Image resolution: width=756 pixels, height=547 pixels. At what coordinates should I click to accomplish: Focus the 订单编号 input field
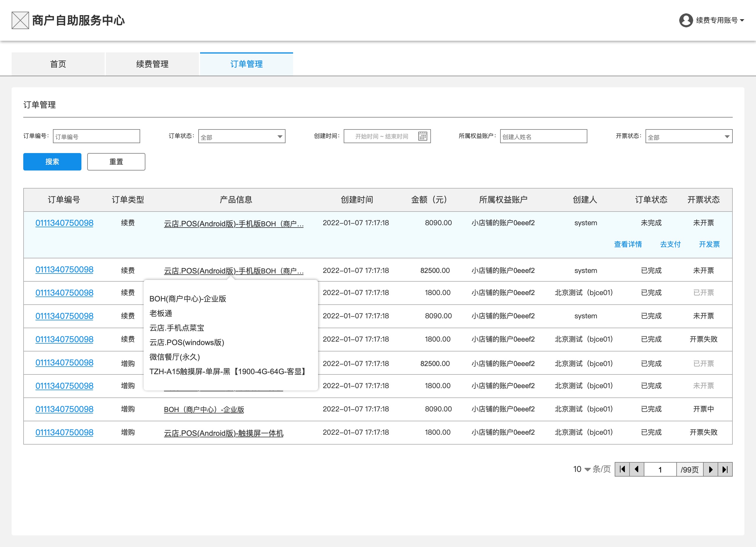[x=96, y=136]
